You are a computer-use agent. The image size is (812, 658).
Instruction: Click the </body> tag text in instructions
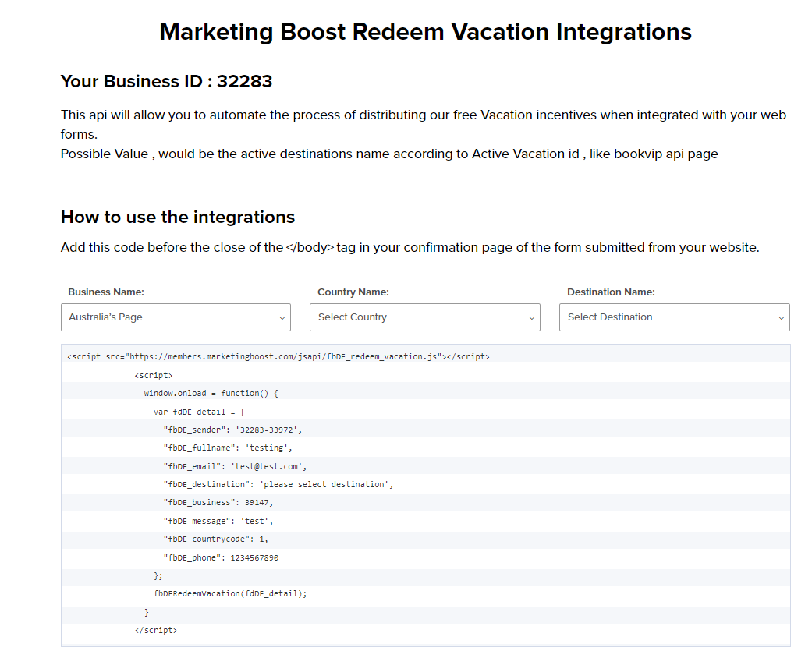310,247
